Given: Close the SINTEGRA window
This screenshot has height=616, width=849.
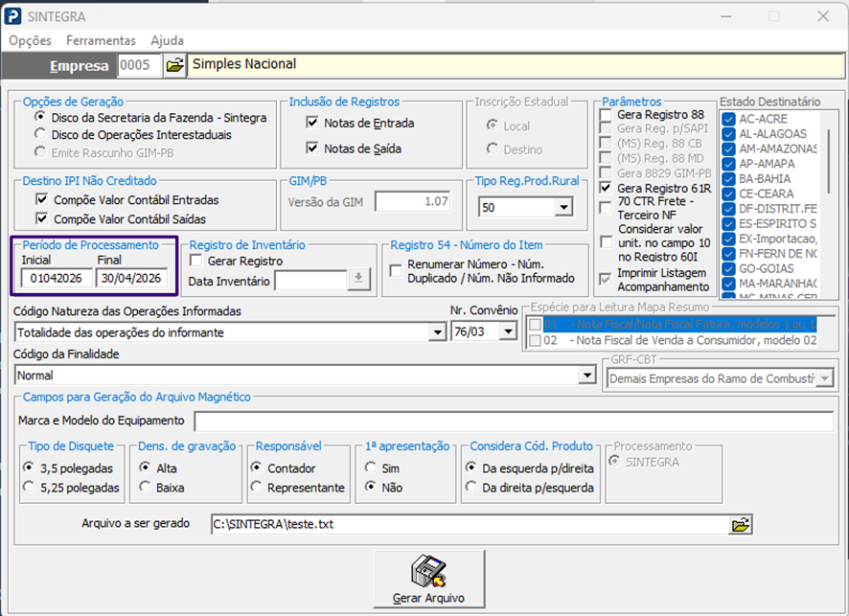Looking at the screenshot, I should [x=823, y=16].
